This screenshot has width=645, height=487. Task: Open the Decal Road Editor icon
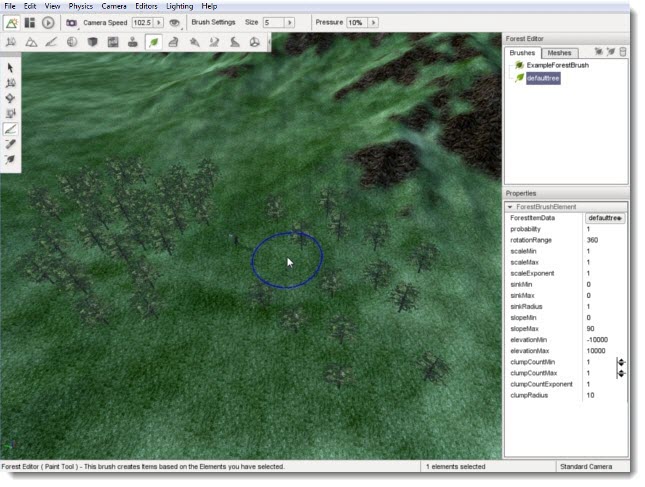pos(255,42)
